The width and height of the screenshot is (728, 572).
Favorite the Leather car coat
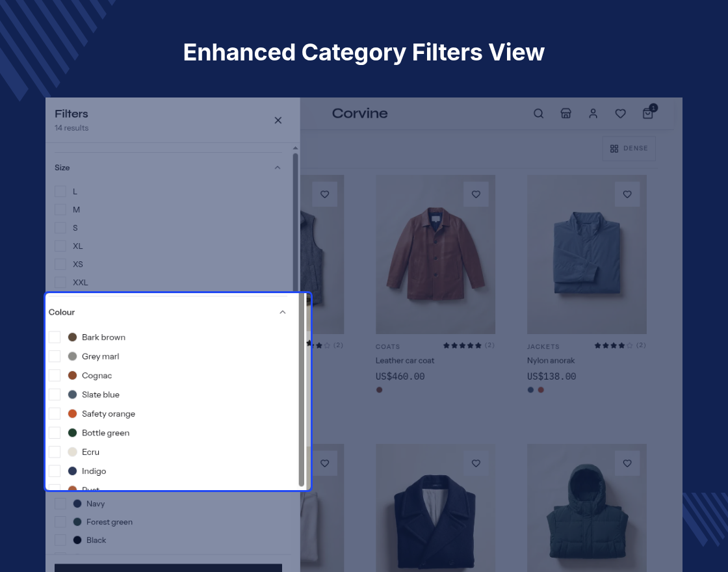[476, 194]
